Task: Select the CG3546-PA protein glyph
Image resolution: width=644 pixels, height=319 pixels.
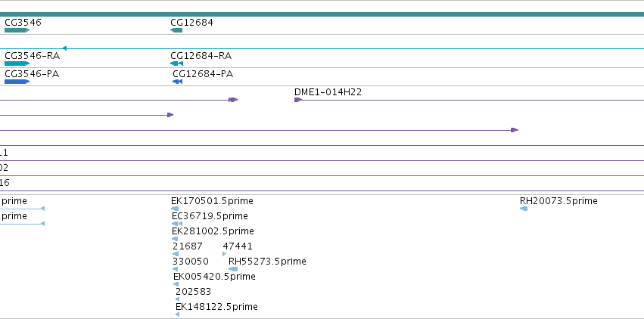Action: [17, 82]
